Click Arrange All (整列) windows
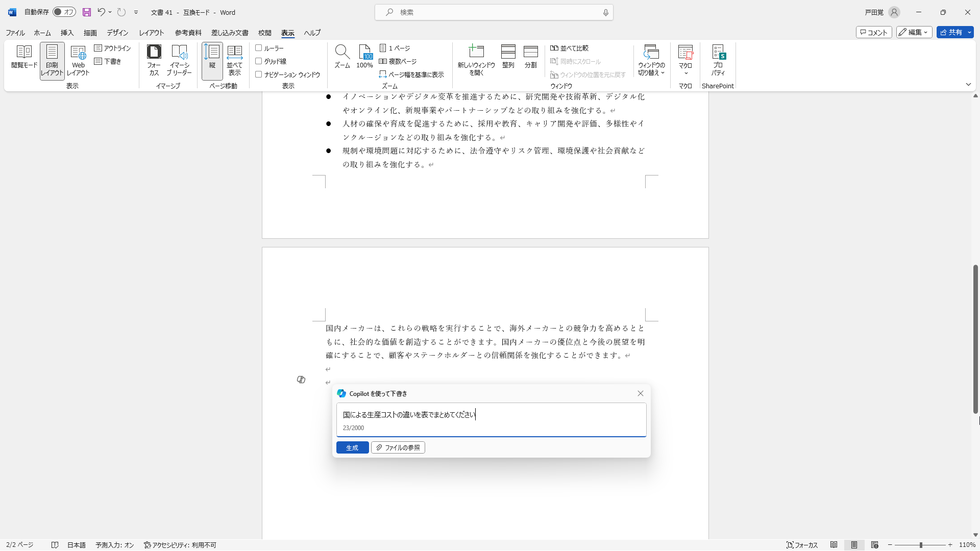This screenshot has height=551, width=980. pos(508,57)
